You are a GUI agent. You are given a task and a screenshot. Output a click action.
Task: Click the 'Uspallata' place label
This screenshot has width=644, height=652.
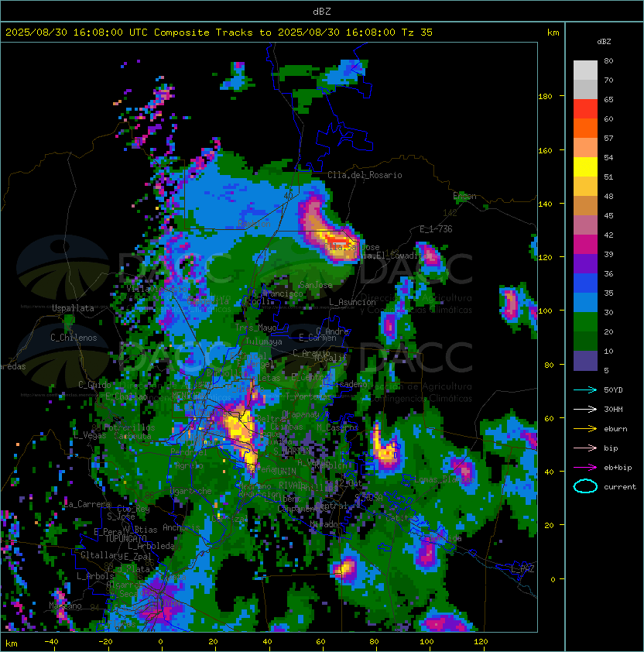coord(73,308)
